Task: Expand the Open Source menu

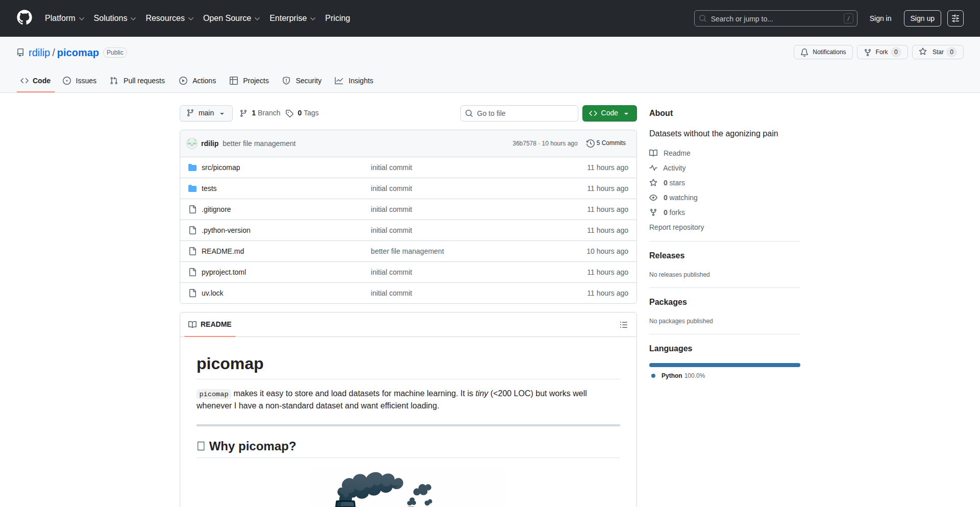Action: click(232, 18)
